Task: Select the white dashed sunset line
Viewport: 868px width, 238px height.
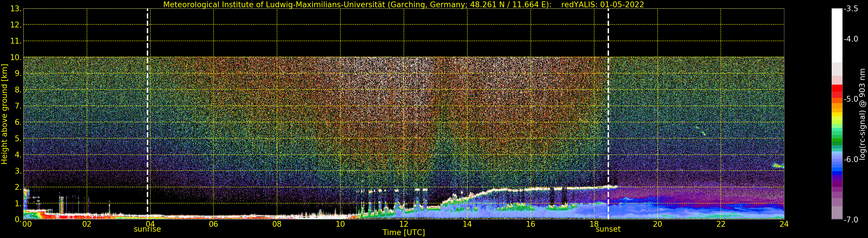Action: point(608,114)
